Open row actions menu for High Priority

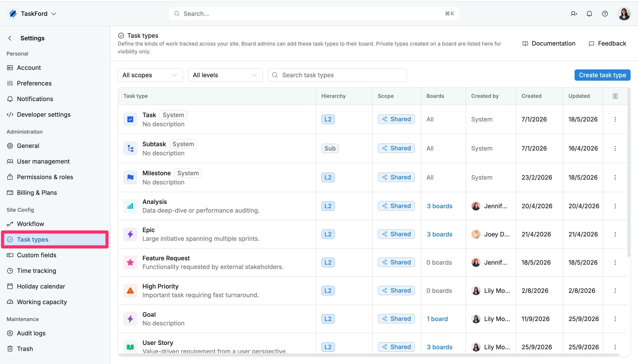click(615, 290)
